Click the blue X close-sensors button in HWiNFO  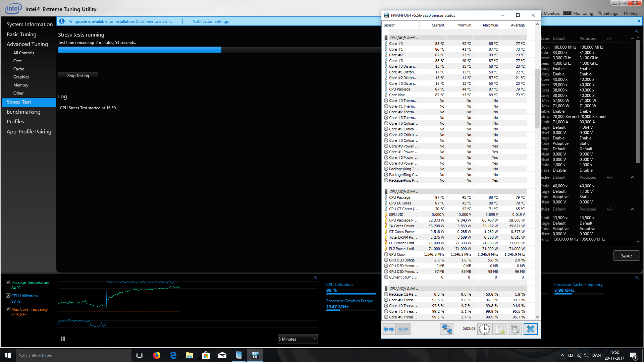[x=530, y=329]
